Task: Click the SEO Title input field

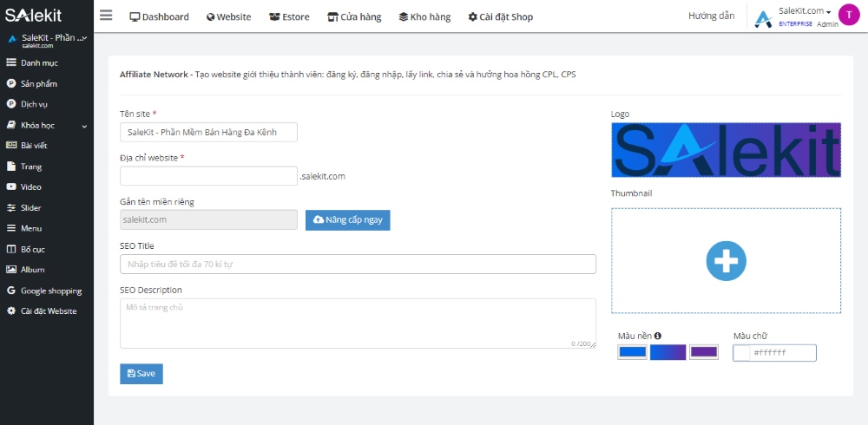Action: [358, 264]
